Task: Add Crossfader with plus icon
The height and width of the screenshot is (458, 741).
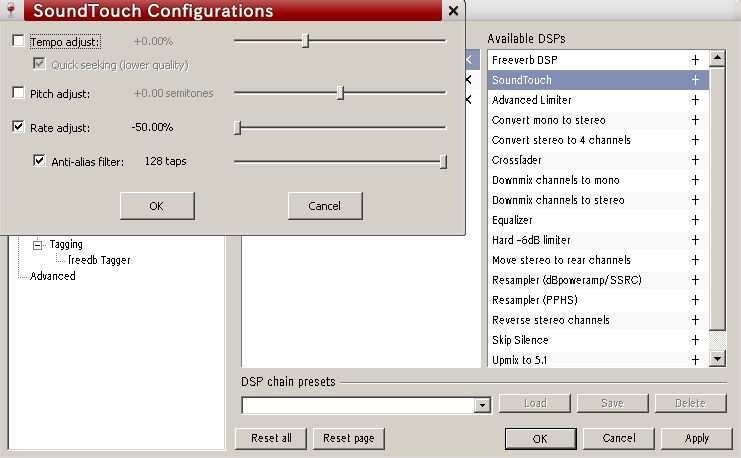Action: click(695, 160)
